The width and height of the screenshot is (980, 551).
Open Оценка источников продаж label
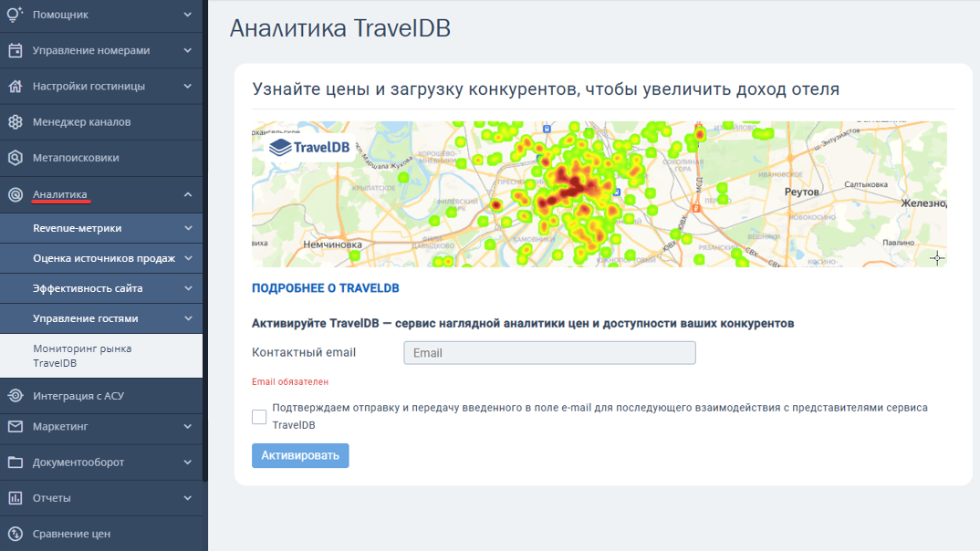[104, 258]
